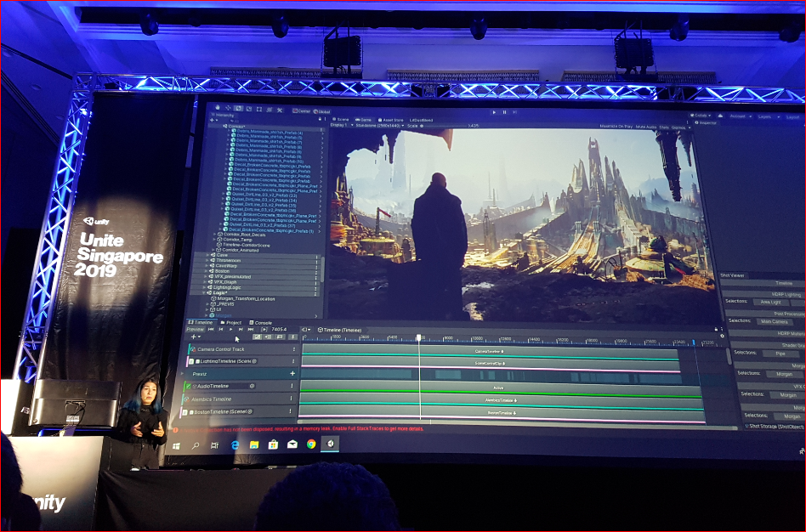Image resolution: width=806 pixels, height=532 pixels.
Task: Launch Microsoft Edge from taskbar
Action: 235,445
